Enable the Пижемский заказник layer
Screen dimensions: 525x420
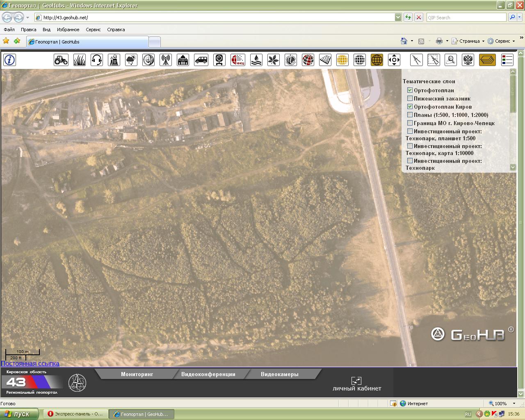410,98
